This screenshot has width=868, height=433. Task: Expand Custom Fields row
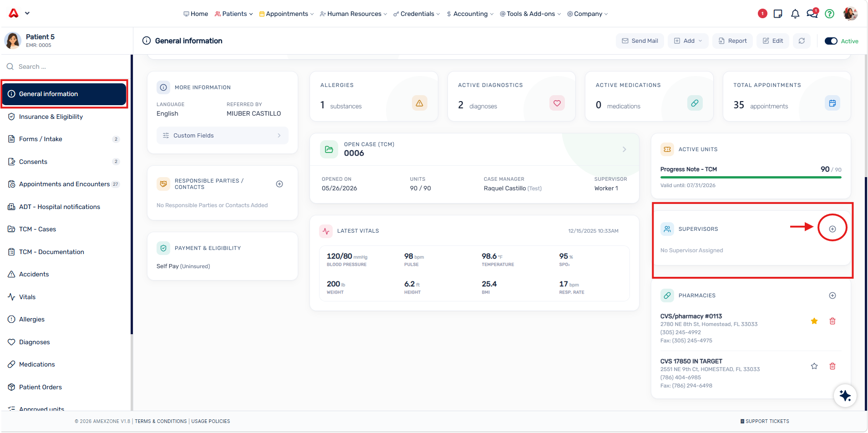[x=222, y=136]
